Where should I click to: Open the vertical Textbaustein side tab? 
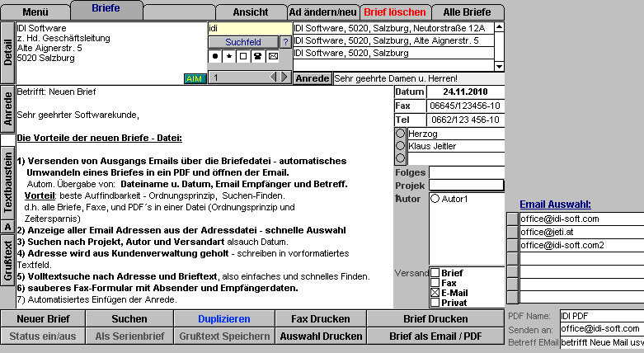tap(7, 183)
